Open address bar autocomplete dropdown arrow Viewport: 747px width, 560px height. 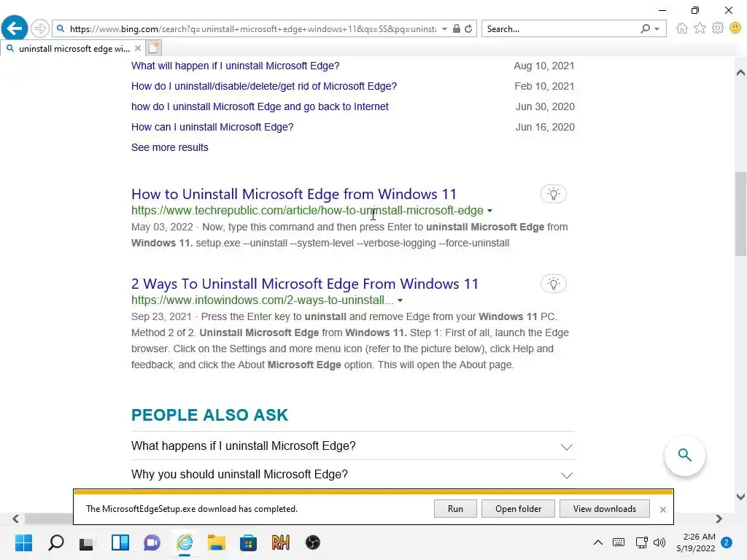[444, 28]
